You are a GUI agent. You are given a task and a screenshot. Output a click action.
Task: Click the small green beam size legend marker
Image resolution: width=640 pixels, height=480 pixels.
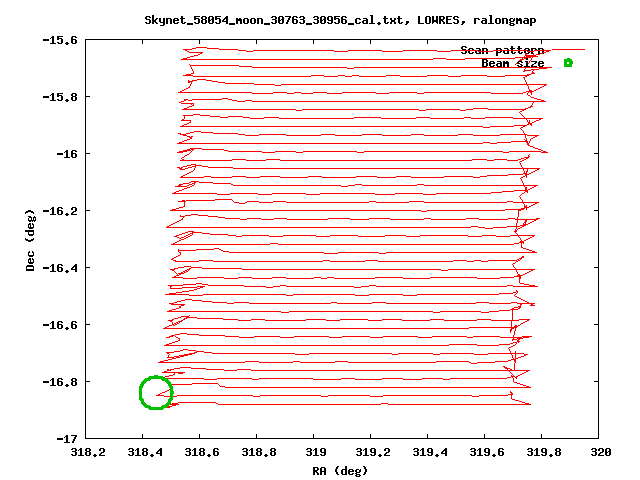(568, 63)
